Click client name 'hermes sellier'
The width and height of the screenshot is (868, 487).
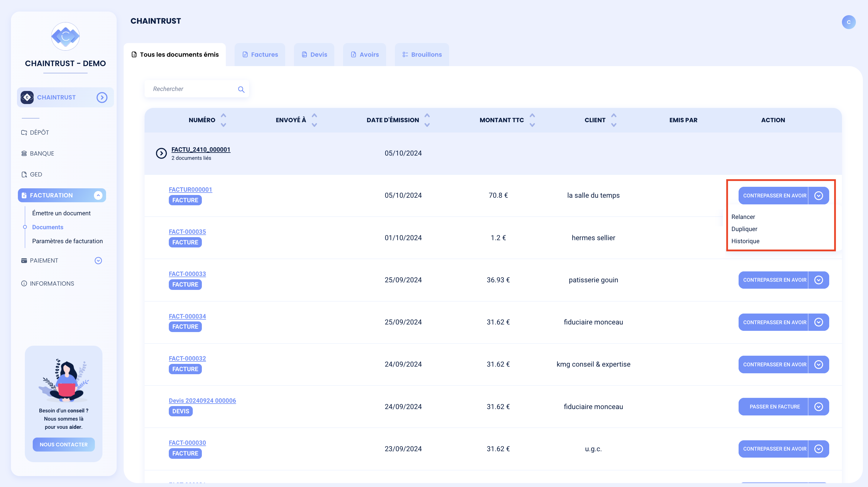593,238
